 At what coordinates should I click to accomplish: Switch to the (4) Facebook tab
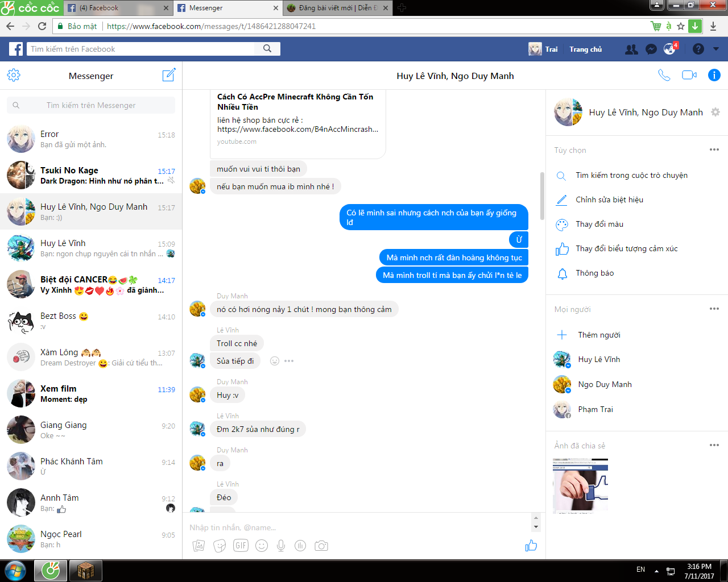click(118, 8)
